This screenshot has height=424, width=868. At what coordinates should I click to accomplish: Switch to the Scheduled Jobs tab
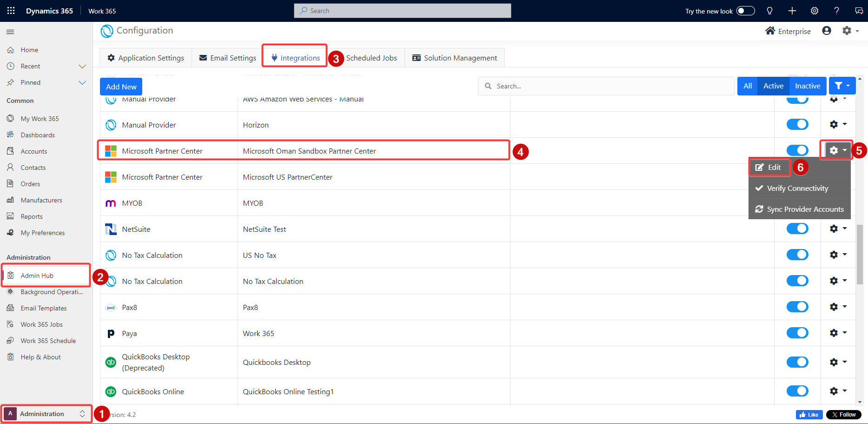pos(371,58)
